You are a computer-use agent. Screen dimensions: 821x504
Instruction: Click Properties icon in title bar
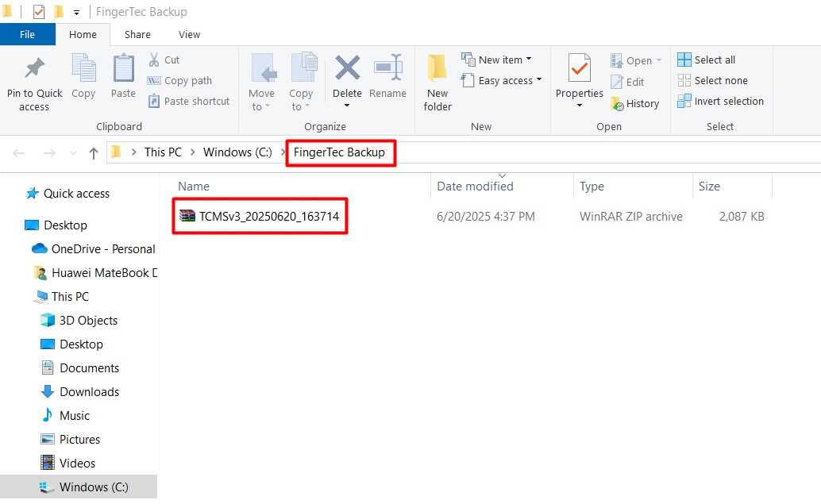coord(39,12)
